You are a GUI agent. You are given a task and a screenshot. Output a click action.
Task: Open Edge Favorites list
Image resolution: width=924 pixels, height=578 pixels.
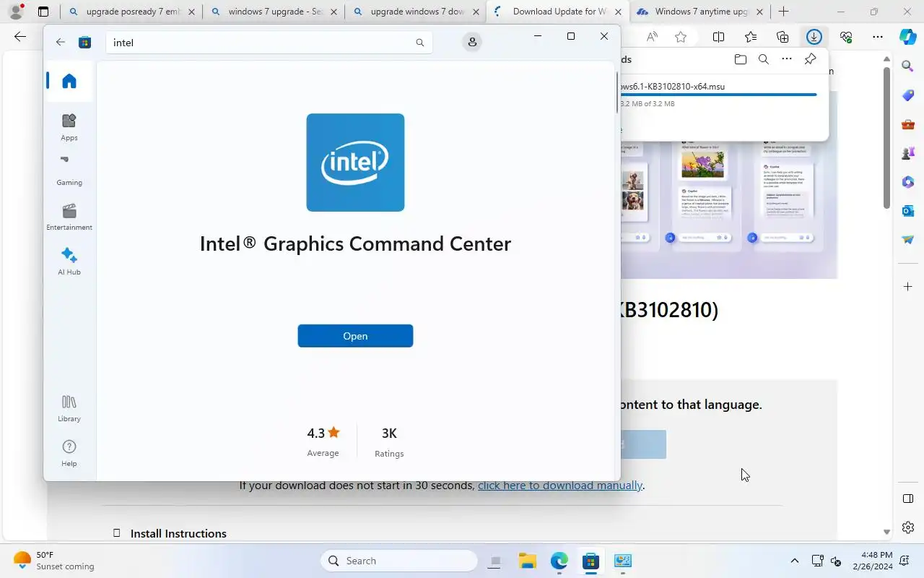click(751, 37)
